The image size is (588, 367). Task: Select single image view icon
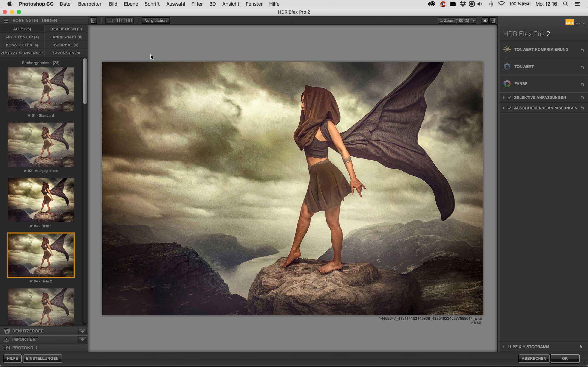[x=110, y=21]
